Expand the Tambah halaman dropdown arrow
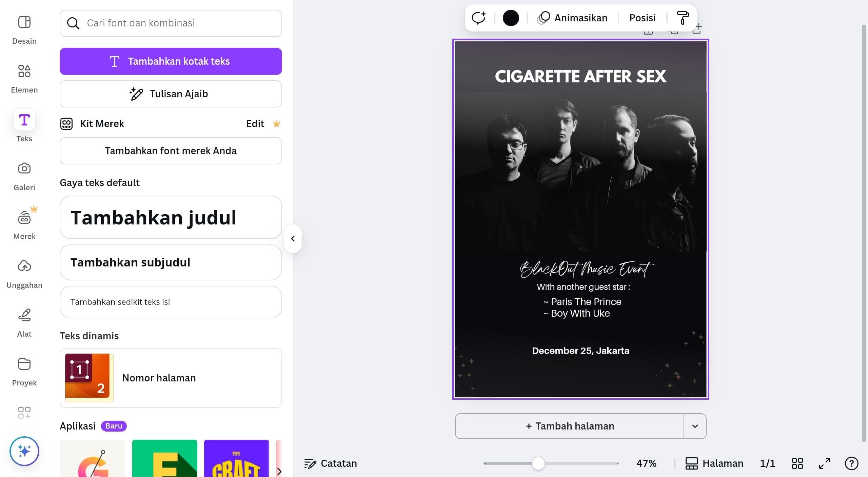This screenshot has height=477, width=868. click(695, 426)
